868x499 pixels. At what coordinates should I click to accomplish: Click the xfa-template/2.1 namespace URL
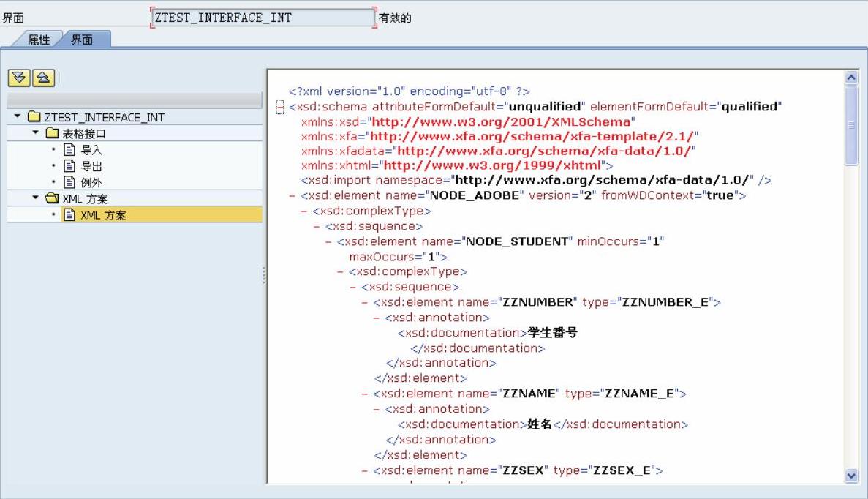[532, 135]
